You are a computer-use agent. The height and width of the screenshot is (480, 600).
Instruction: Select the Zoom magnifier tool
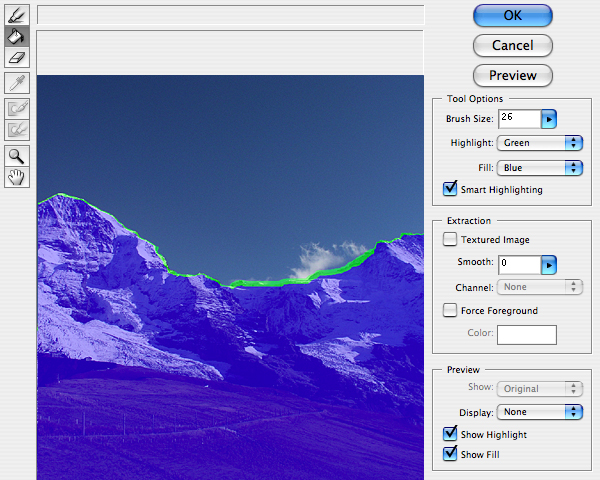pos(17,156)
